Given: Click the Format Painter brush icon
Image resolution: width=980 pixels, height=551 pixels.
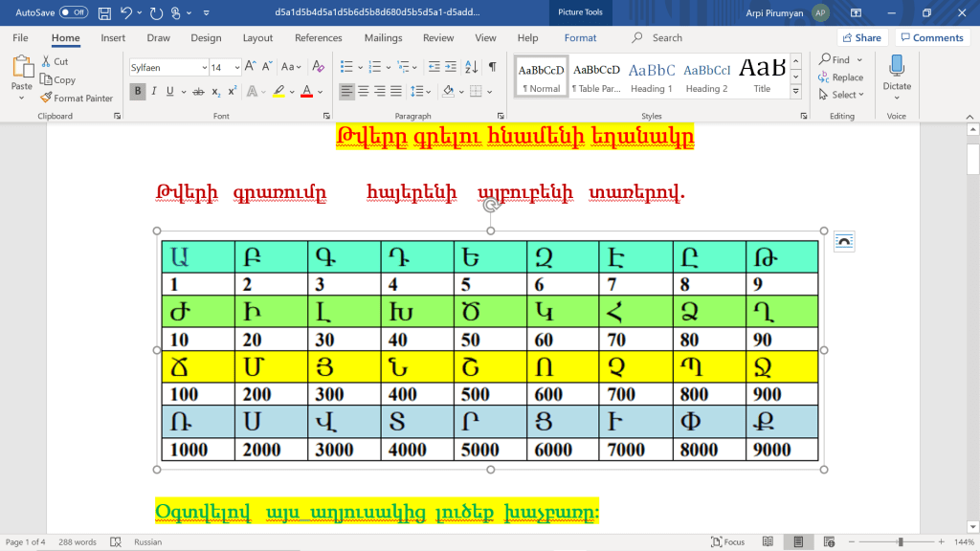Looking at the screenshot, I should tap(47, 98).
